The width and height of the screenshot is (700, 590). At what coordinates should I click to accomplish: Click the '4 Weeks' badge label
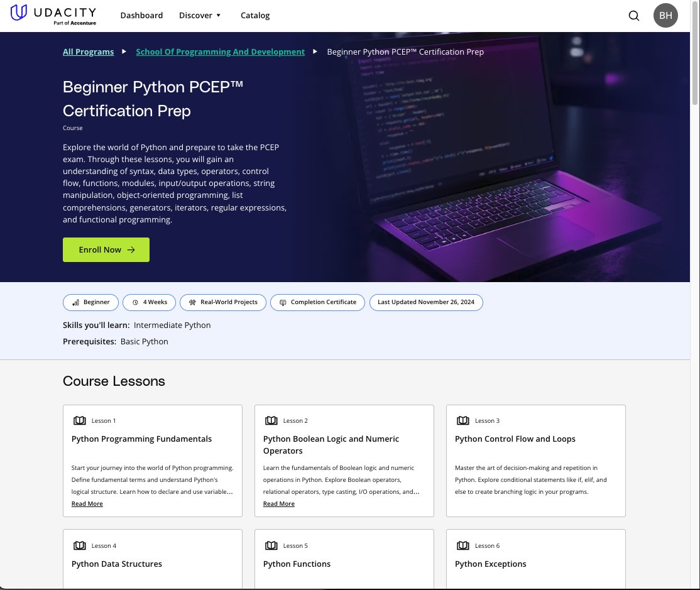tap(155, 302)
